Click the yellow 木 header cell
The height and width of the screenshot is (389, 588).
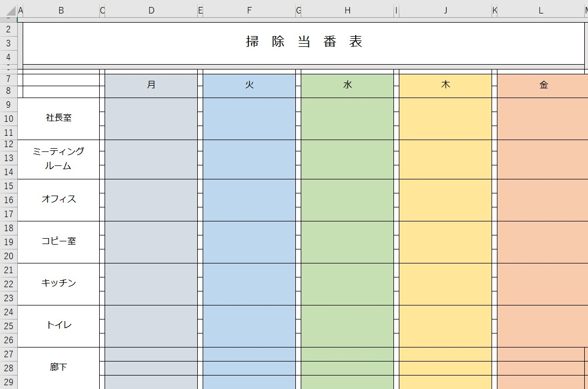(445, 85)
